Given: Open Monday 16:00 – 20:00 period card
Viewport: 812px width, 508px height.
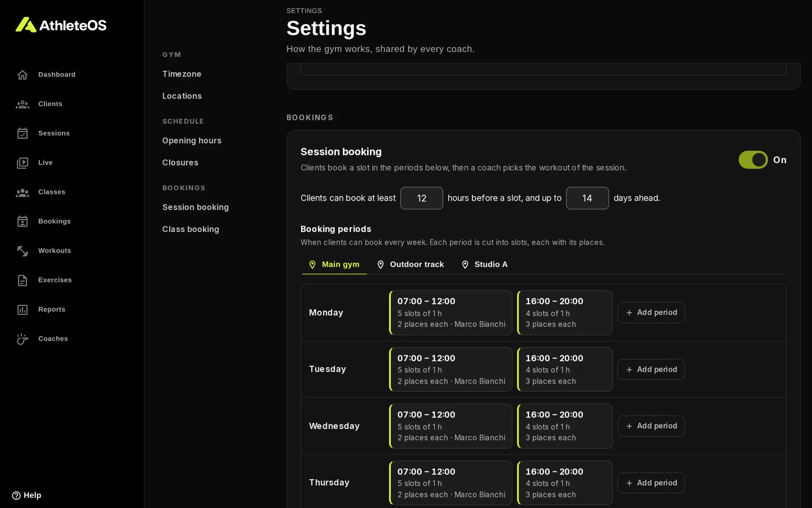Looking at the screenshot, I should (x=565, y=313).
